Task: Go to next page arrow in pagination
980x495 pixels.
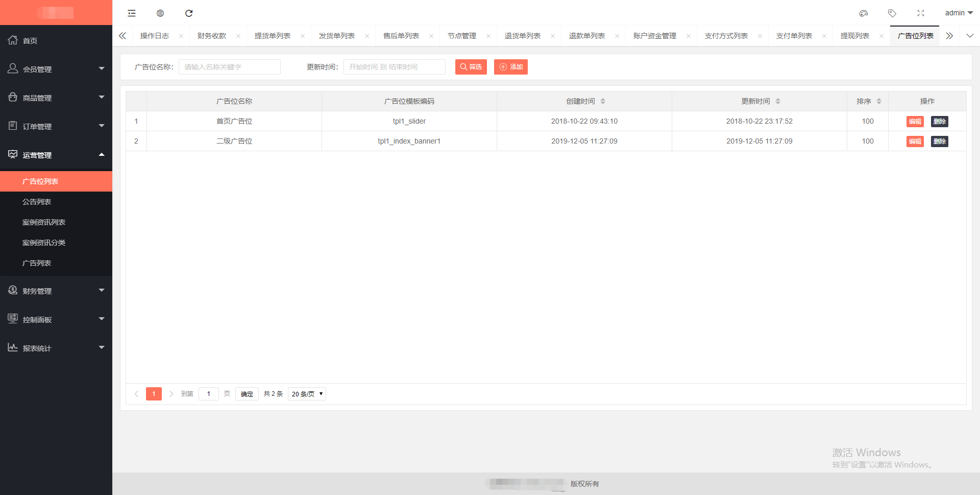Action: (x=171, y=394)
